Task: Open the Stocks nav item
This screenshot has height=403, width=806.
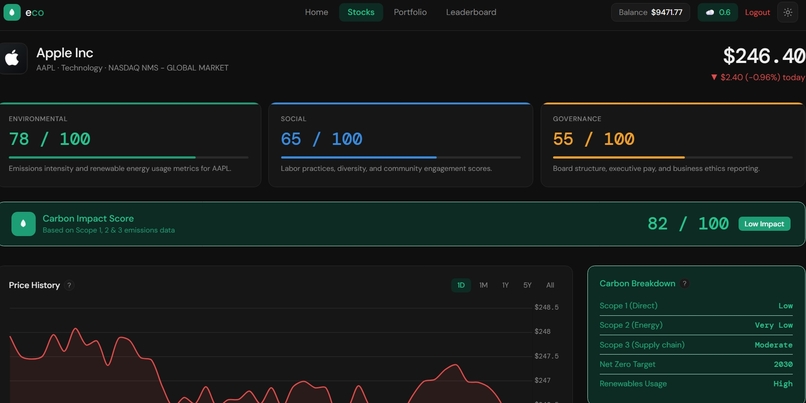Action: [x=361, y=12]
